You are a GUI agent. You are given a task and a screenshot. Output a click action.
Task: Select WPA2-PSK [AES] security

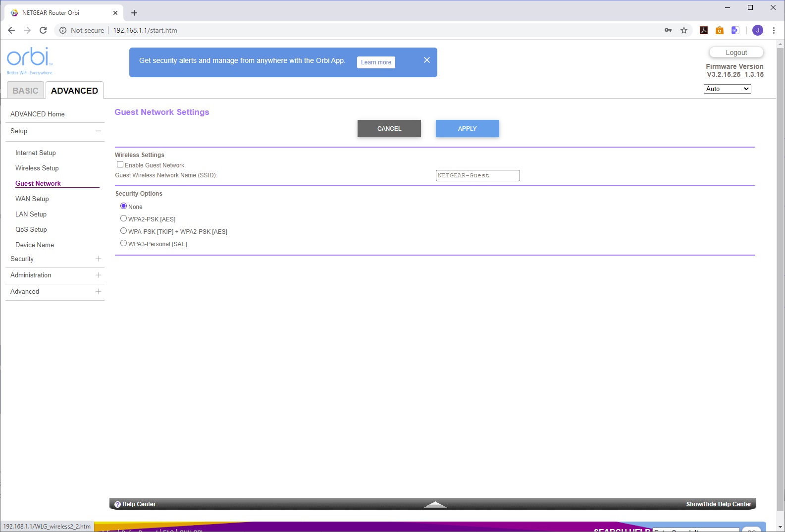(124, 218)
